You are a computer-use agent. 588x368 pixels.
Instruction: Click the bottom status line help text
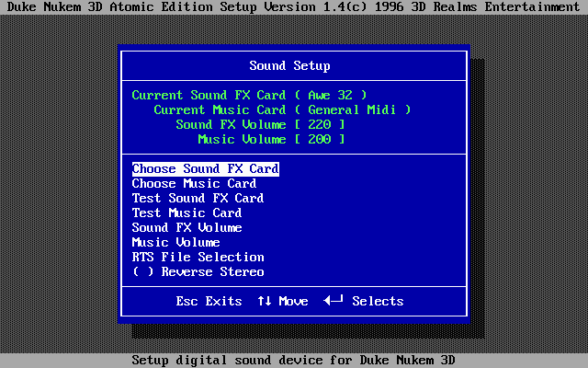(x=294, y=360)
